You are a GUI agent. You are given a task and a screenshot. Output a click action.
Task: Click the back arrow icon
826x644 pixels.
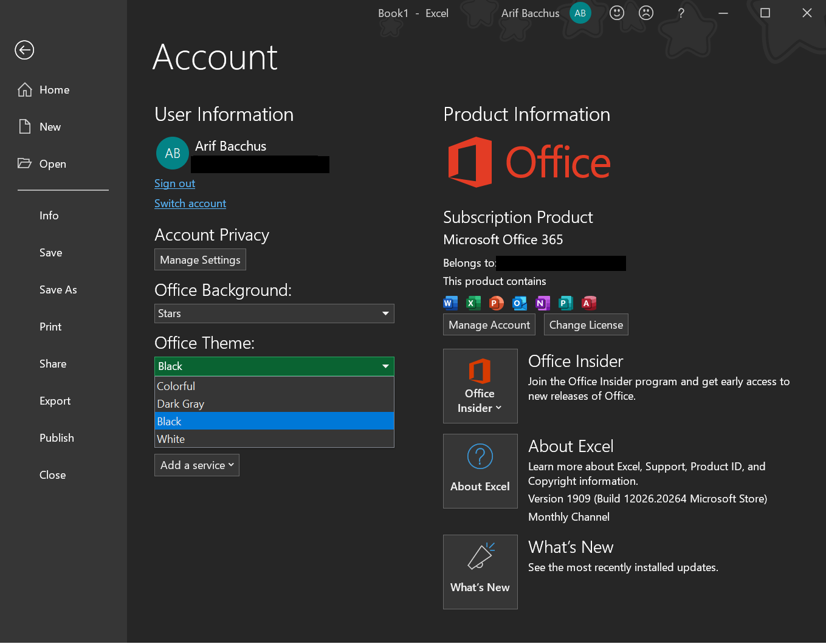[24, 50]
